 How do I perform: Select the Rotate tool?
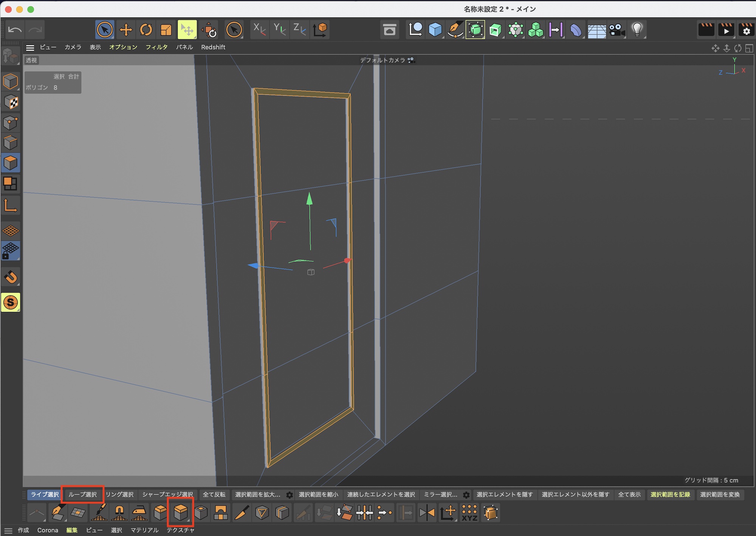[x=146, y=30]
